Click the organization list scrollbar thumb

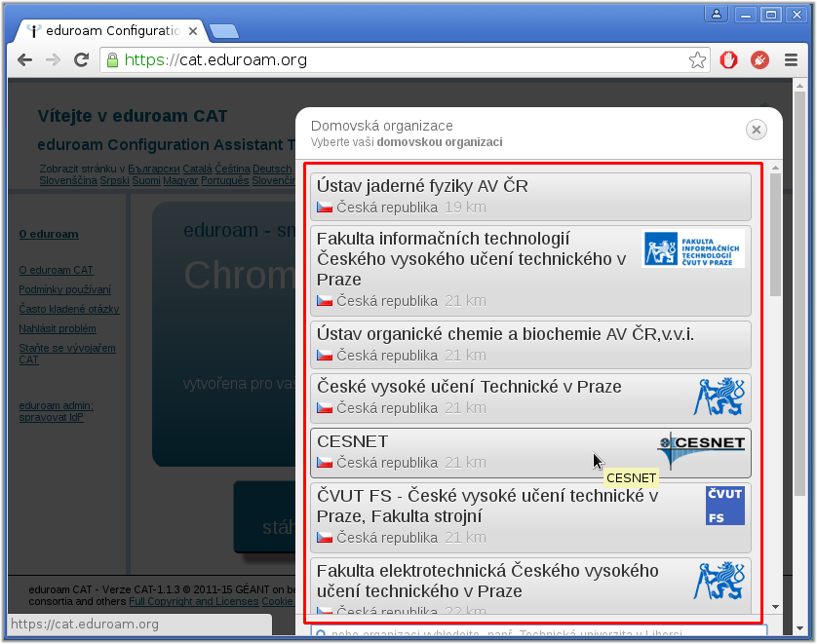[x=775, y=235]
